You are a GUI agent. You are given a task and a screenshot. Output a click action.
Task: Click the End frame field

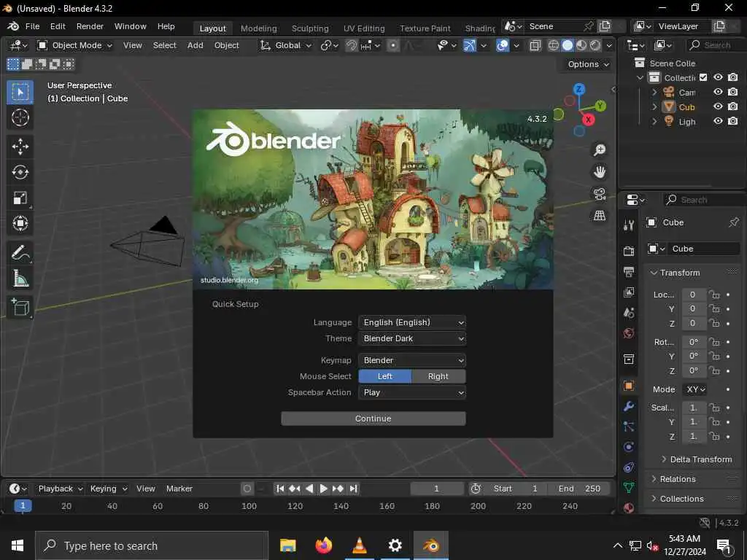(x=579, y=489)
